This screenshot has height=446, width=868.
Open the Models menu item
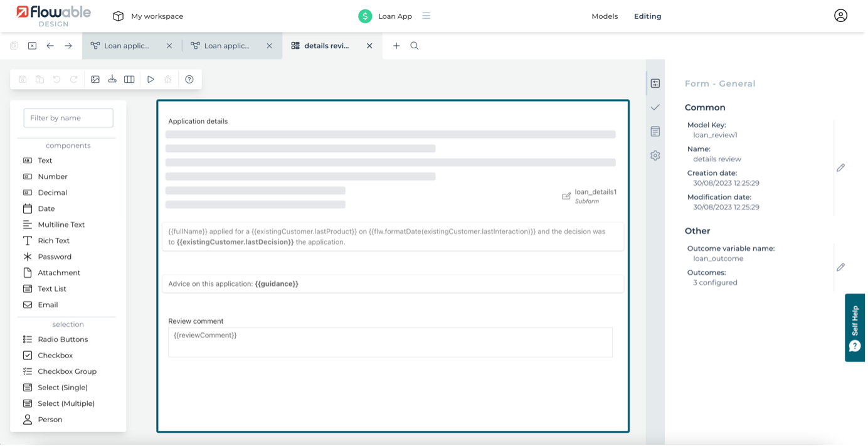point(605,16)
